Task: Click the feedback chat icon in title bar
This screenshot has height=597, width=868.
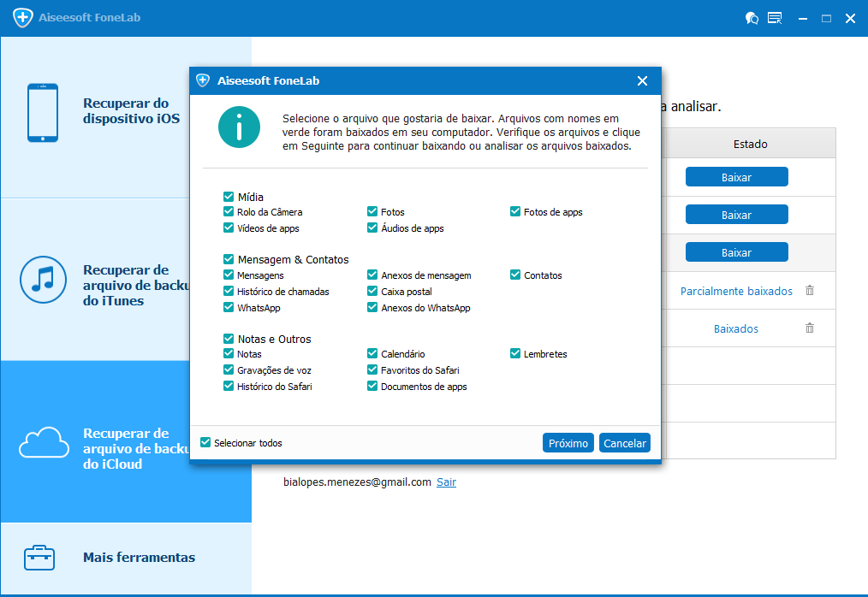Action: pos(752,18)
